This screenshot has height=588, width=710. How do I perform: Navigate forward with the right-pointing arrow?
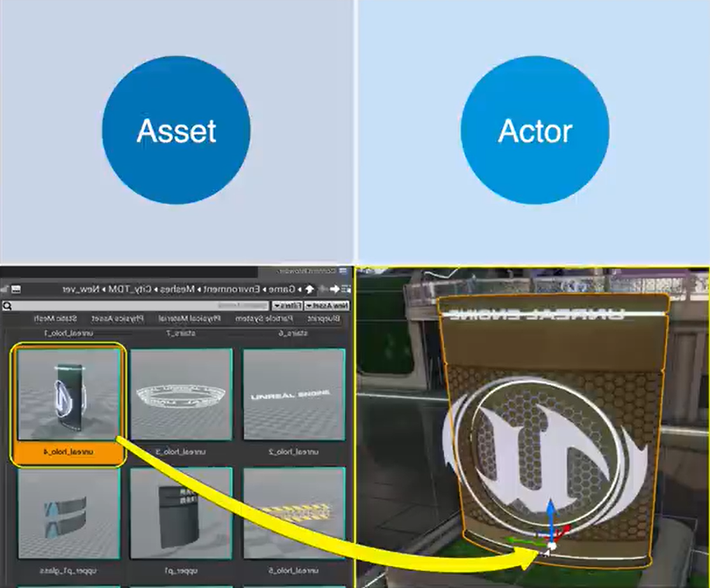pyautogui.click(x=334, y=289)
